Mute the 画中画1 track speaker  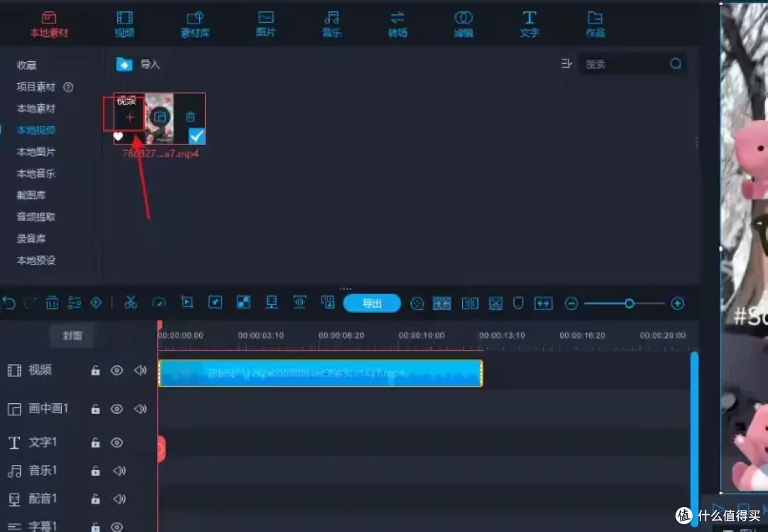point(141,408)
